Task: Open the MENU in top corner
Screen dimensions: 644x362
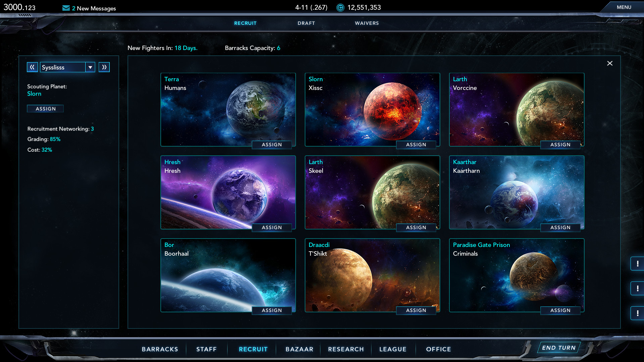Action: tap(624, 7)
